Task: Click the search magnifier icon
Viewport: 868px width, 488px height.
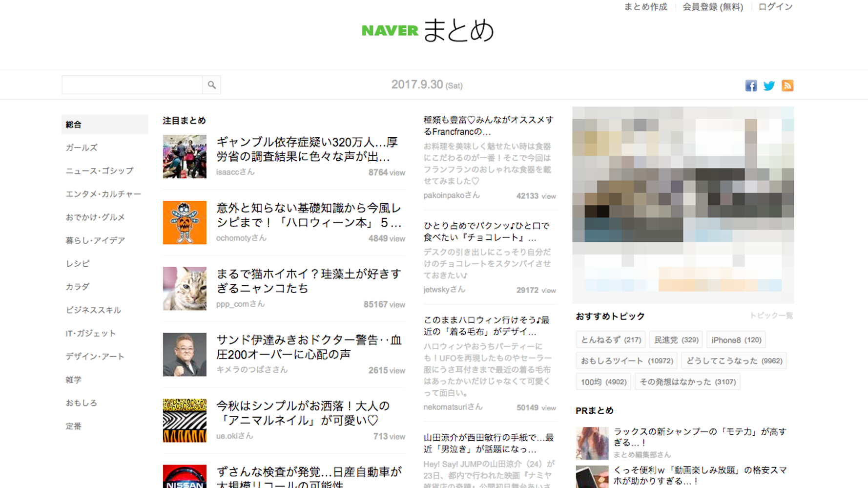Action: click(211, 85)
